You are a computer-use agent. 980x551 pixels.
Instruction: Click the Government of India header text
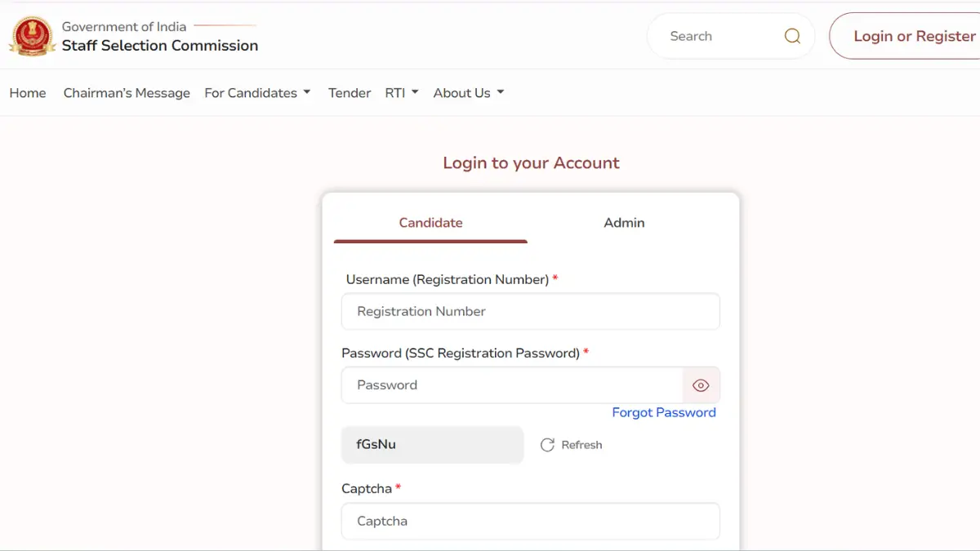click(x=123, y=26)
